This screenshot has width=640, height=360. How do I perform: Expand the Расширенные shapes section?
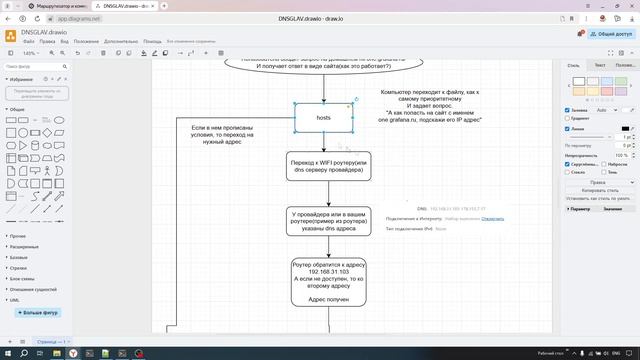click(x=22, y=247)
